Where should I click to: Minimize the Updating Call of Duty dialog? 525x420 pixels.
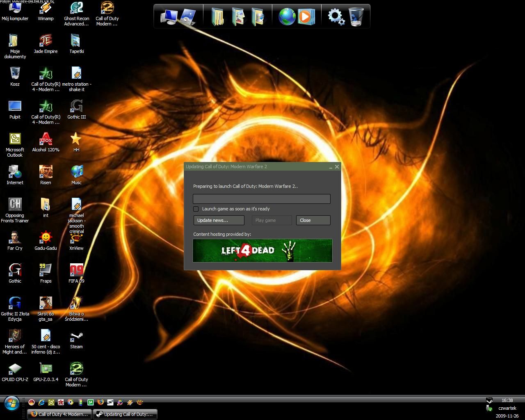pos(331,167)
